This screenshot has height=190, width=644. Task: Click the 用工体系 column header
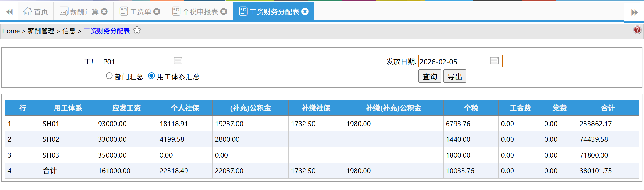coord(68,108)
